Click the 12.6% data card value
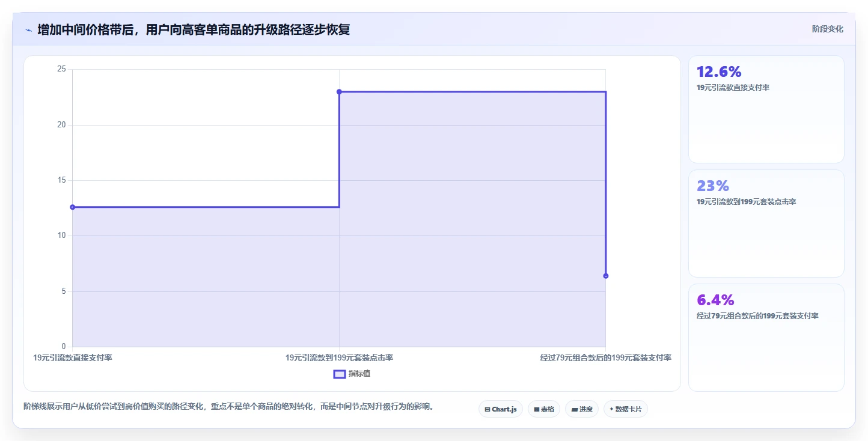This screenshot has width=868, height=441. 719,71
